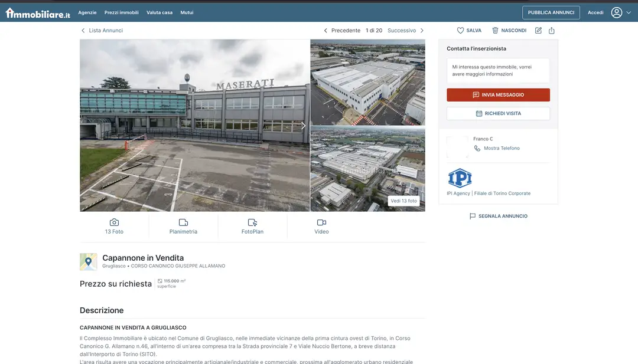Go to the Successivo listing
Viewport: 638px width, 364px height.
point(406,31)
